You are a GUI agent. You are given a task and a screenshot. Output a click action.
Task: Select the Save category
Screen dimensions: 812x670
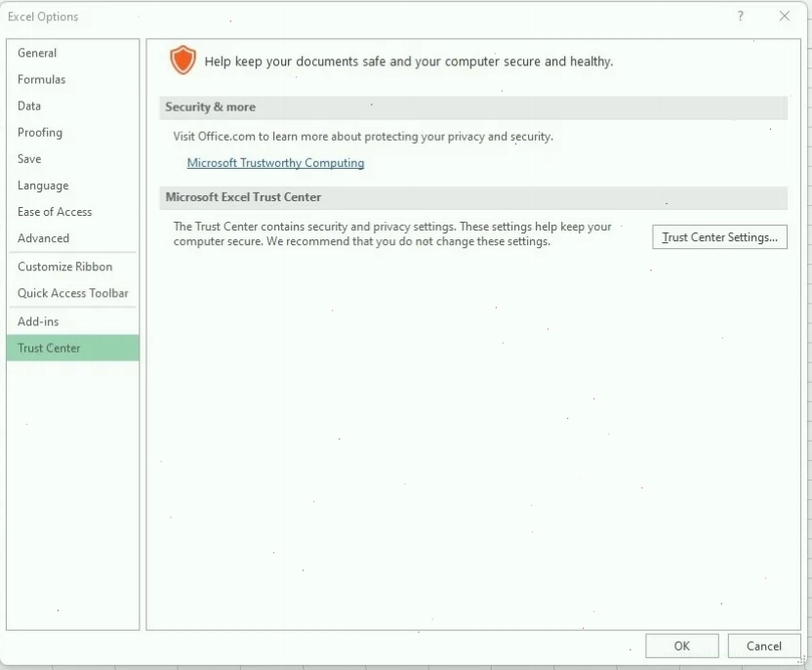pyautogui.click(x=72, y=158)
